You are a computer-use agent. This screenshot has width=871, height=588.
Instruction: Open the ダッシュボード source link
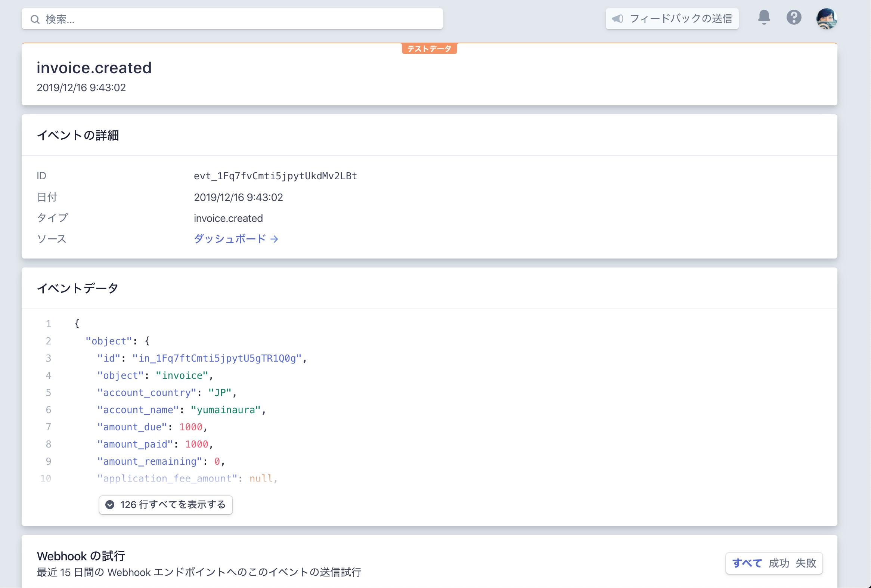tap(230, 239)
